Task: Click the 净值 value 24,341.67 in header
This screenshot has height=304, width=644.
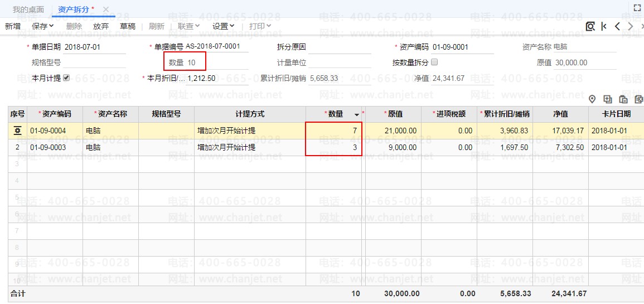Action: click(448, 79)
